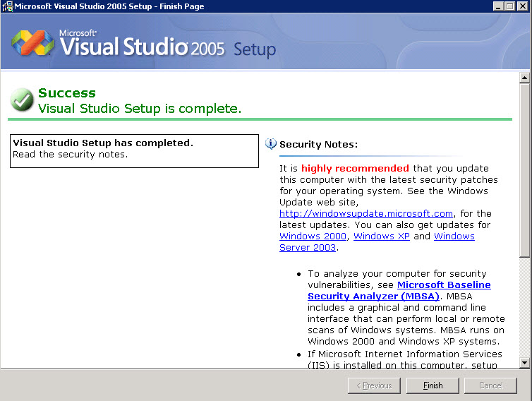Close the setup window
The width and height of the screenshot is (532, 401).
(x=522, y=6)
